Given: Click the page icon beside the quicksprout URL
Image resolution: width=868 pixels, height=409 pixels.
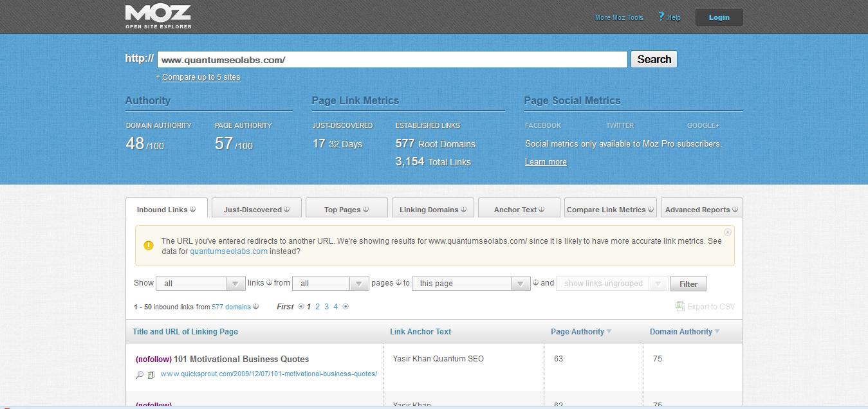Looking at the screenshot, I should tap(151, 375).
